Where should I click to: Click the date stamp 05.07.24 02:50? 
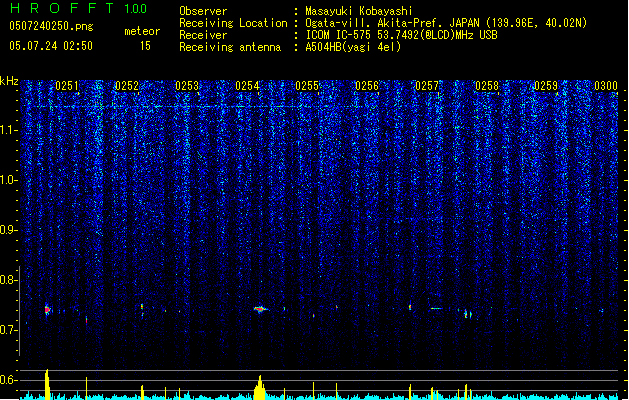pos(51,46)
